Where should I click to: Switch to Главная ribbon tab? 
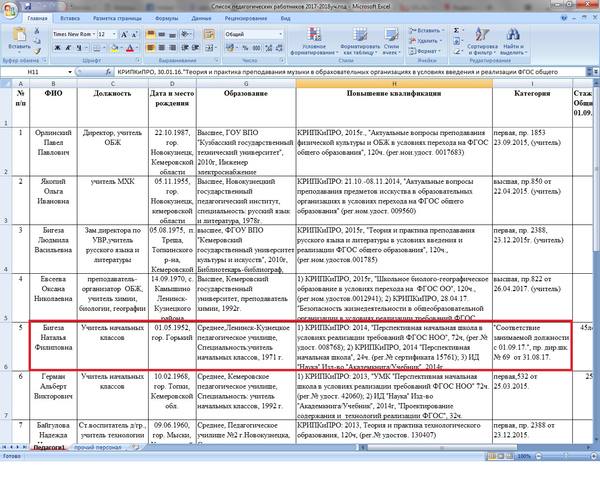(38, 18)
